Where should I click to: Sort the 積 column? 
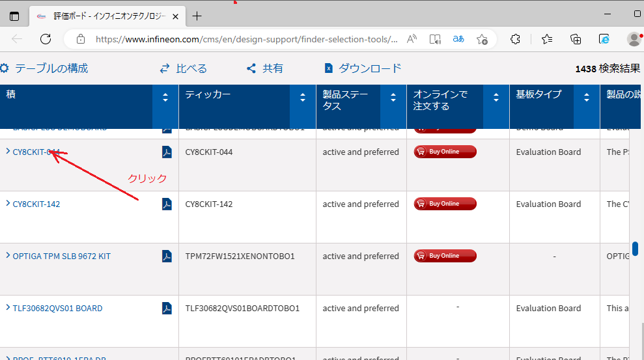point(165,97)
